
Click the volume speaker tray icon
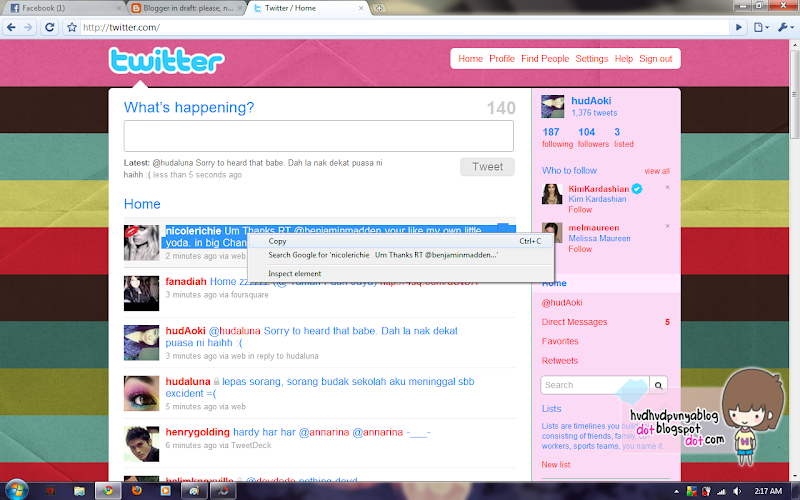(x=737, y=491)
